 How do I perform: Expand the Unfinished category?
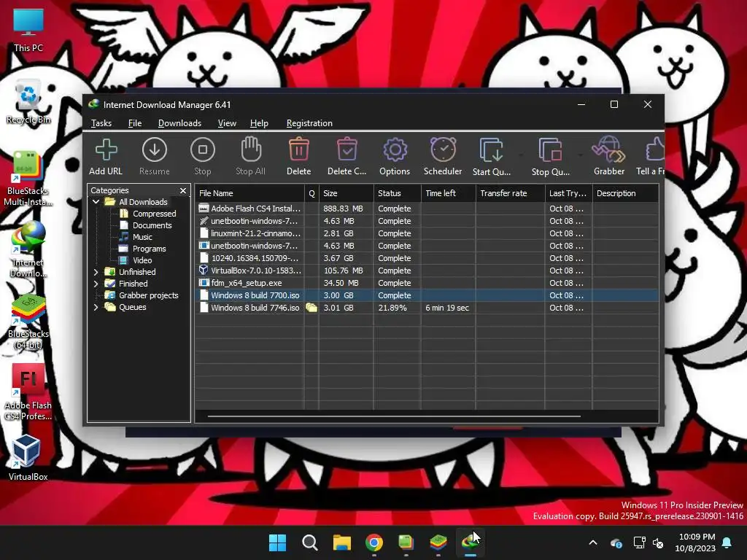(96, 272)
